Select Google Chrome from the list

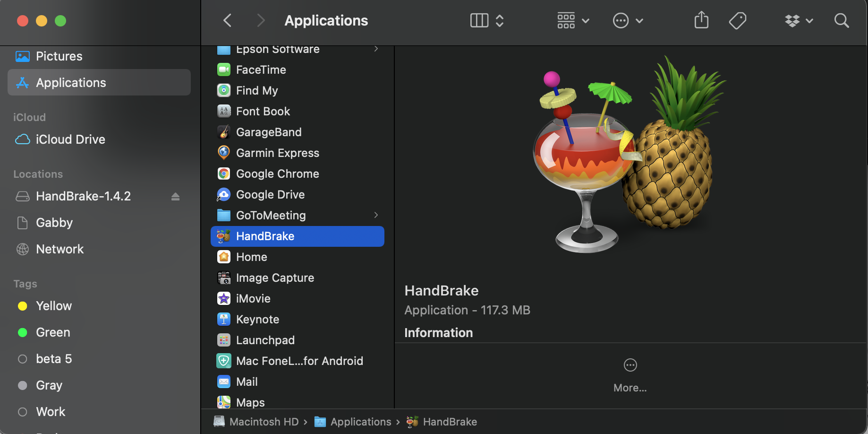click(x=278, y=174)
